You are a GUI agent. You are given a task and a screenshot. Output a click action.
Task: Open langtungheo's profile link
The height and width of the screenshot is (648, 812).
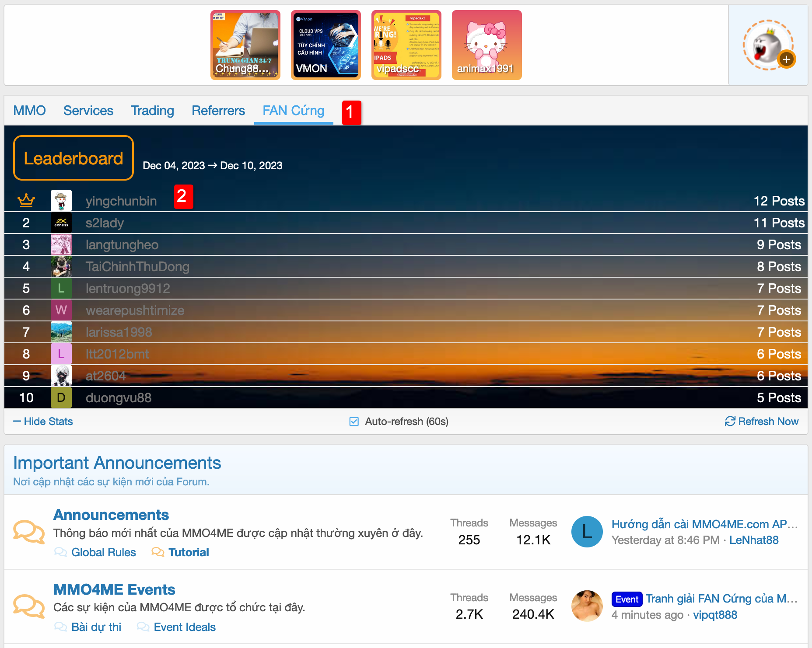(x=122, y=244)
